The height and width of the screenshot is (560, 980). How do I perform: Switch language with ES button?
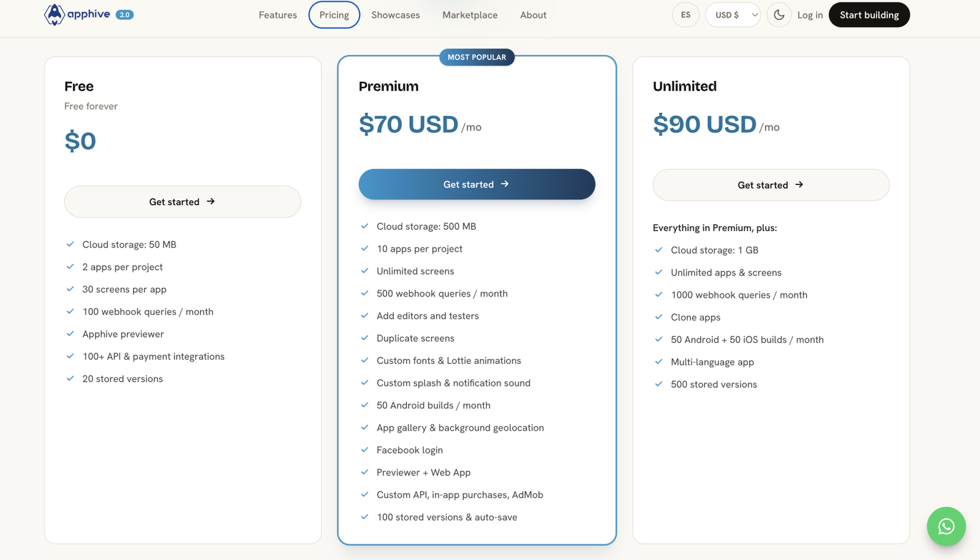pyautogui.click(x=685, y=15)
